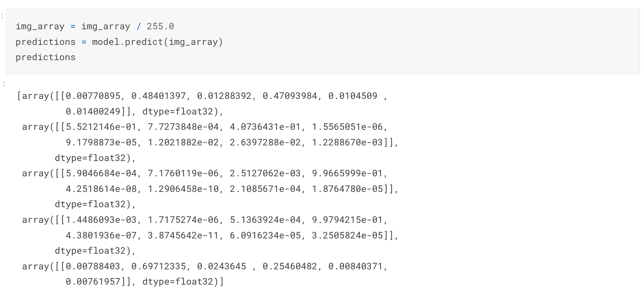Click the code cell input area
This screenshot has height=296, width=644.
pos(323,42)
